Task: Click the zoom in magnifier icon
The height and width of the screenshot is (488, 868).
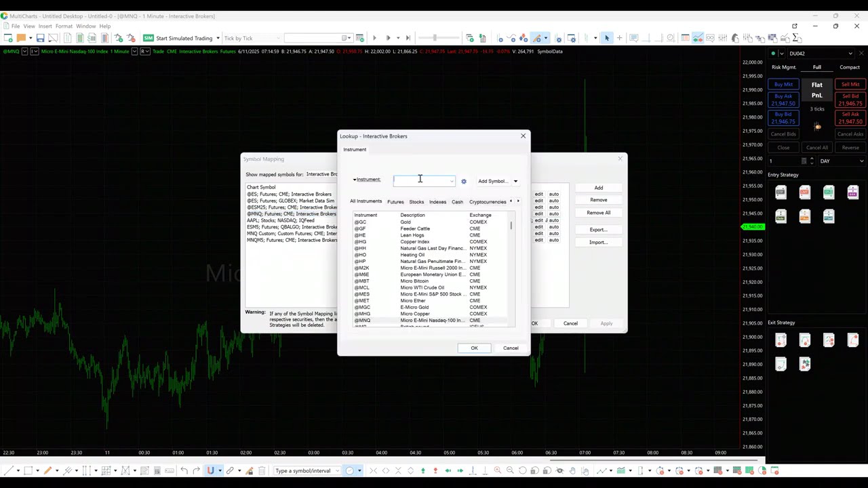Action: (x=498, y=470)
